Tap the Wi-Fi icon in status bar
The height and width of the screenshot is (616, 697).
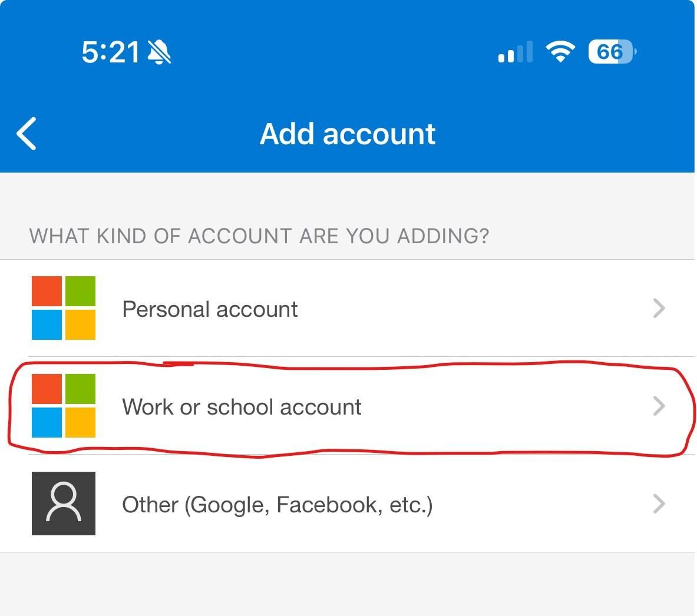560,52
